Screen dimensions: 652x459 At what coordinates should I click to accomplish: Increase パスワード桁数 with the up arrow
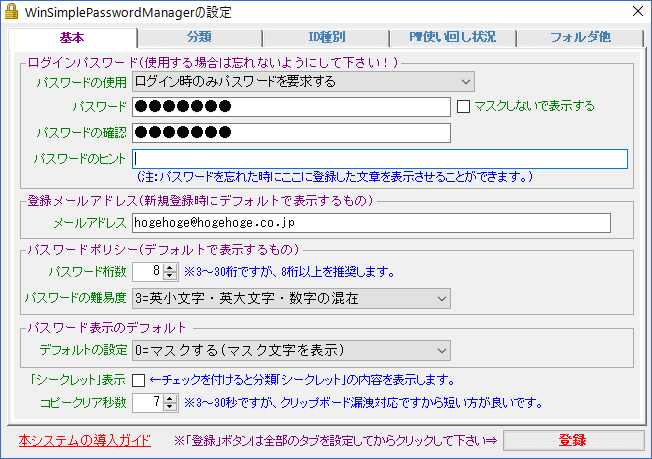pyautogui.click(x=170, y=268)
